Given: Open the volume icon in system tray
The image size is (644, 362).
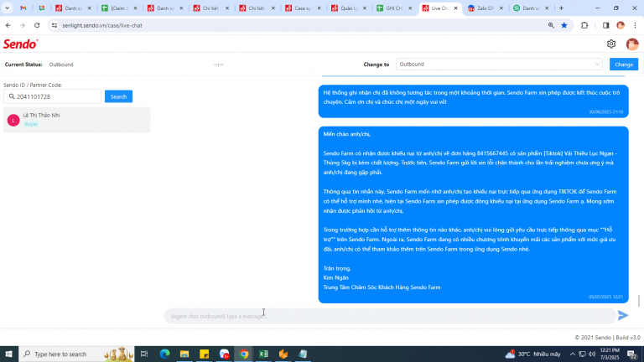Looking at the screenshot, I should [592, 354].
